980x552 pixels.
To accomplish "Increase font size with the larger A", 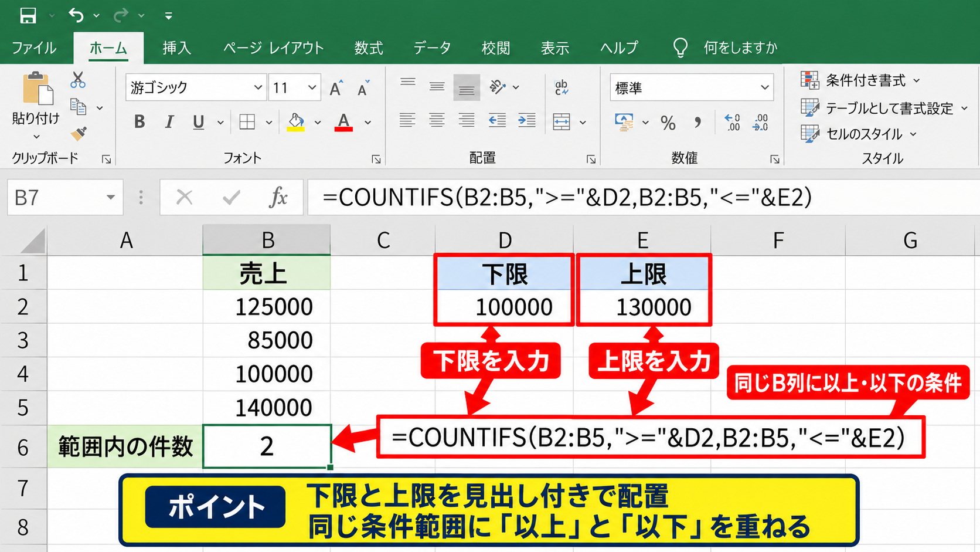I will (x=336, y=88).
